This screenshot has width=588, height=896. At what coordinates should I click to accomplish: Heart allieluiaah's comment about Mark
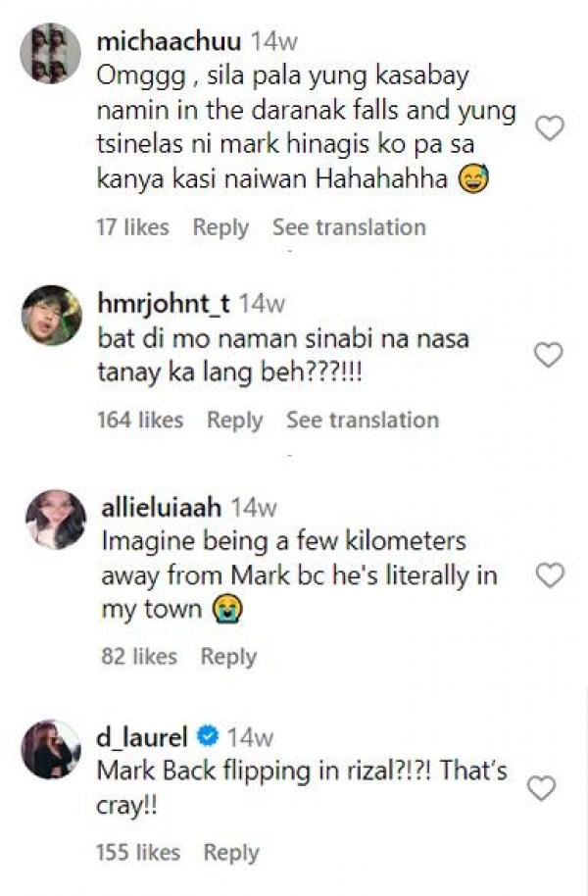click(x=550, y=575)
